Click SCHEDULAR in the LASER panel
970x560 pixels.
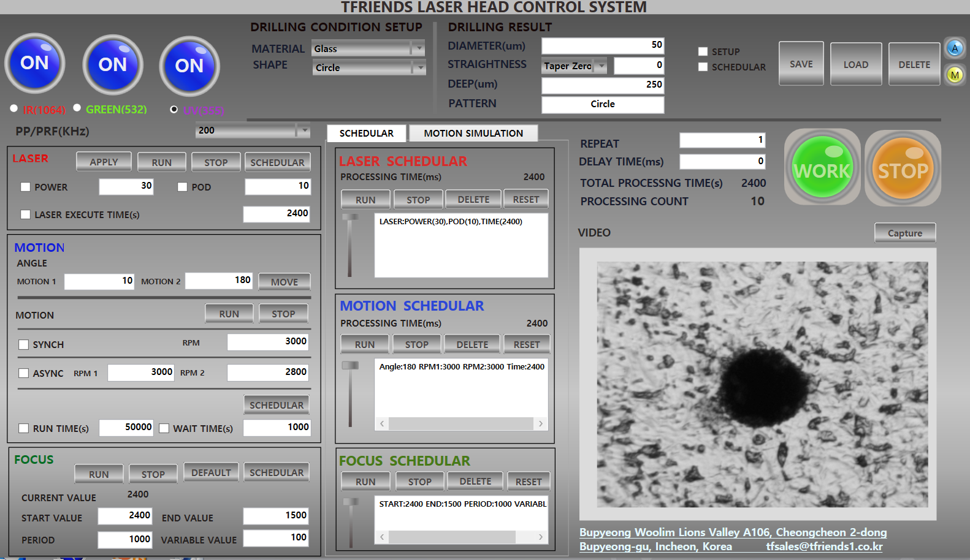click(277, 162)
